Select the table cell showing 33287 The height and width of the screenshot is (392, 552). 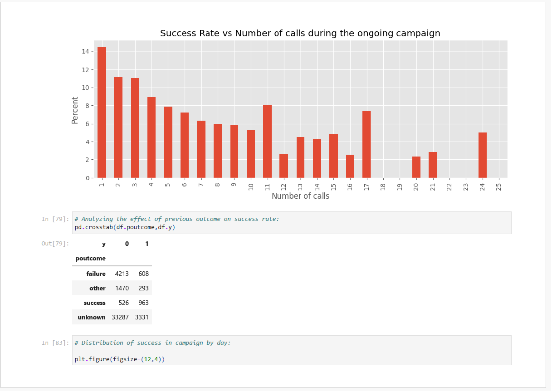[x=120, y=318]
